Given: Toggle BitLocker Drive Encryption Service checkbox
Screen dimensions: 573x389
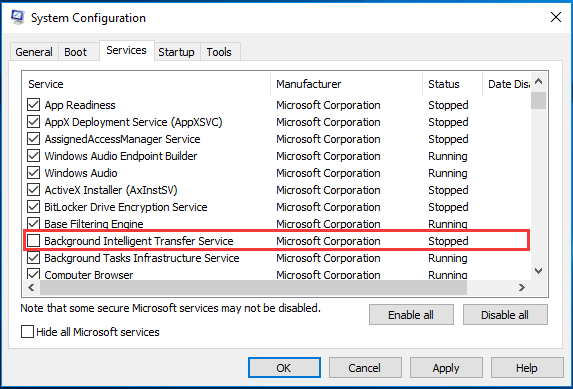Looking at the screenshot, I should click(33, 207).
